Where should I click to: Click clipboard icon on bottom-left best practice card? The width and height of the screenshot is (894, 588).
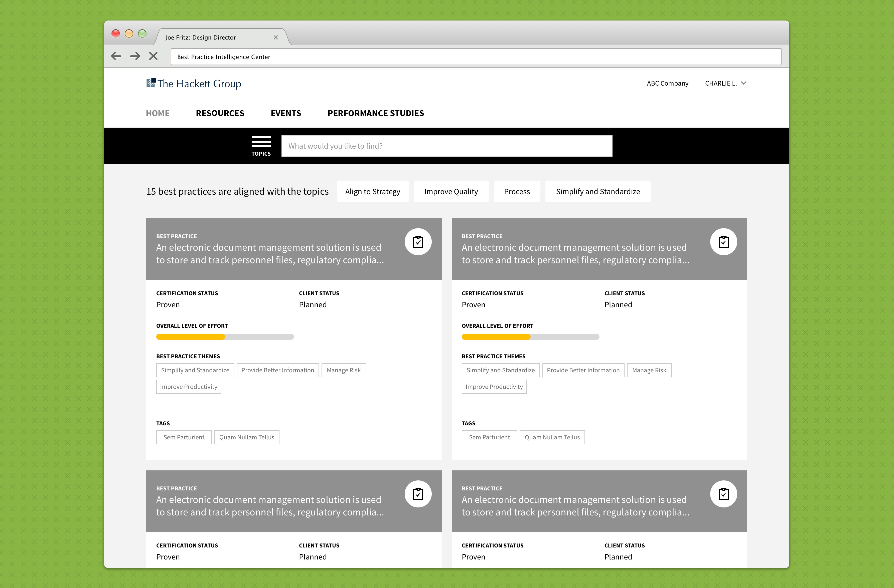click(418, 494)
